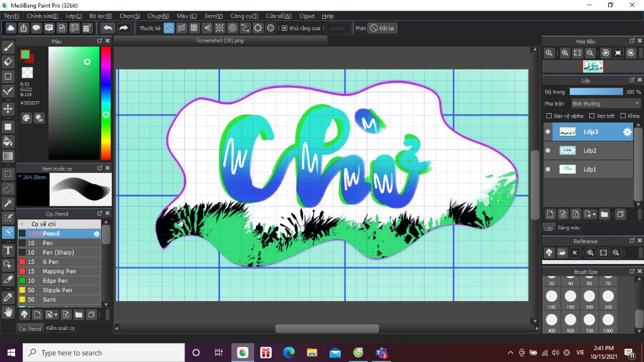This screenshot has width=644, height=362.
Task: Open Microsoft Edge from taskbar
Action: pos(289,353)
